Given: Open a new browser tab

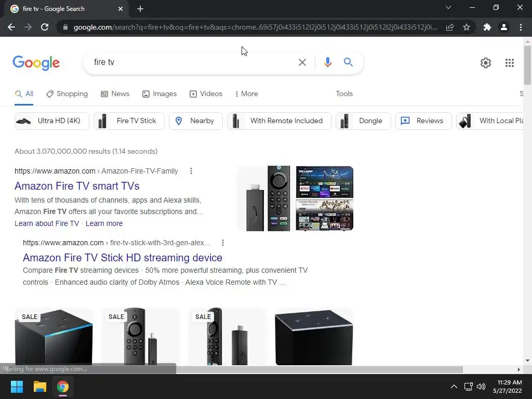Looking at the screenshot, I should 140,9.
